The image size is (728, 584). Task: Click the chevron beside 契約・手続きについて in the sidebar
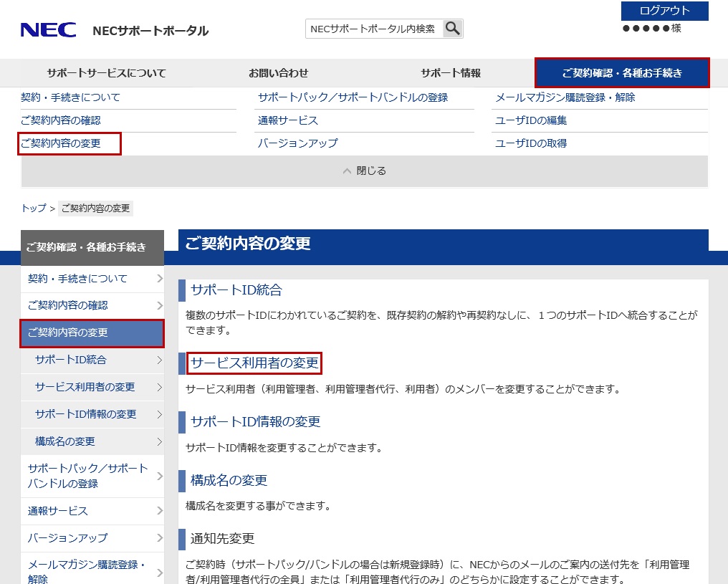159,279
